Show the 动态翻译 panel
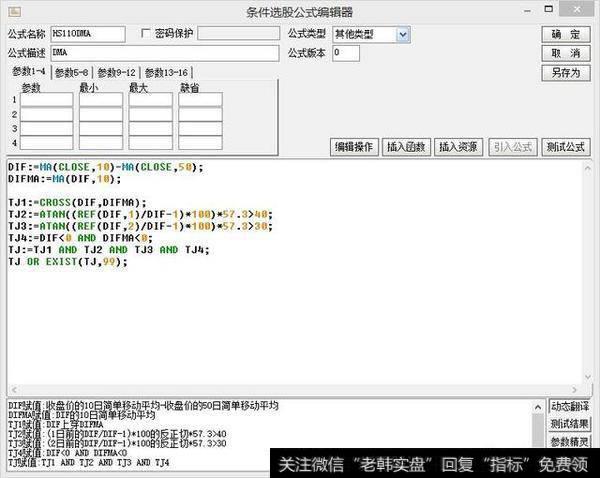 568,406
